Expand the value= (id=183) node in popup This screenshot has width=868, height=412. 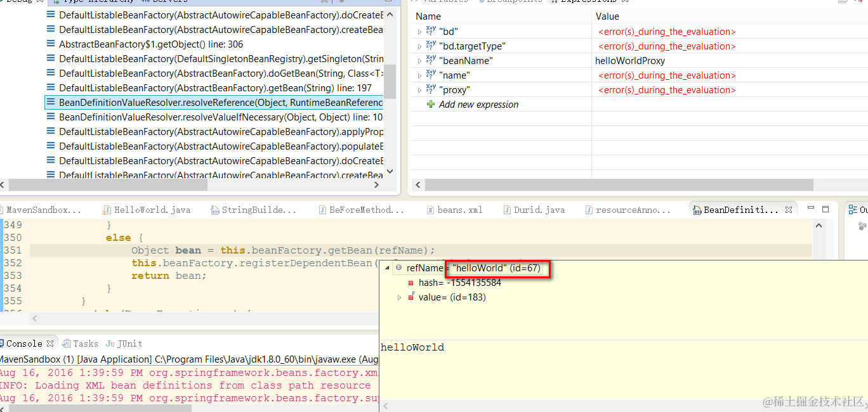tap(399, 297)
